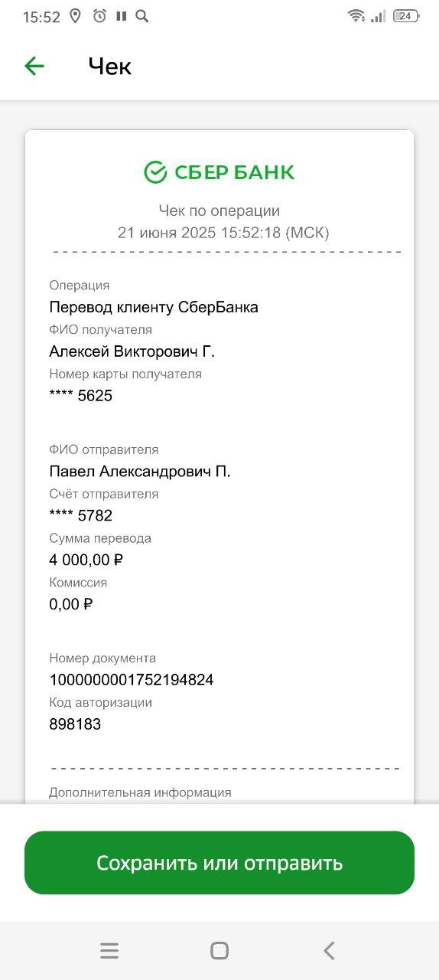The height and width of the screenshot is (980, 439).
Task: Tap the alarm clock status icon
Action: (99, 16)
